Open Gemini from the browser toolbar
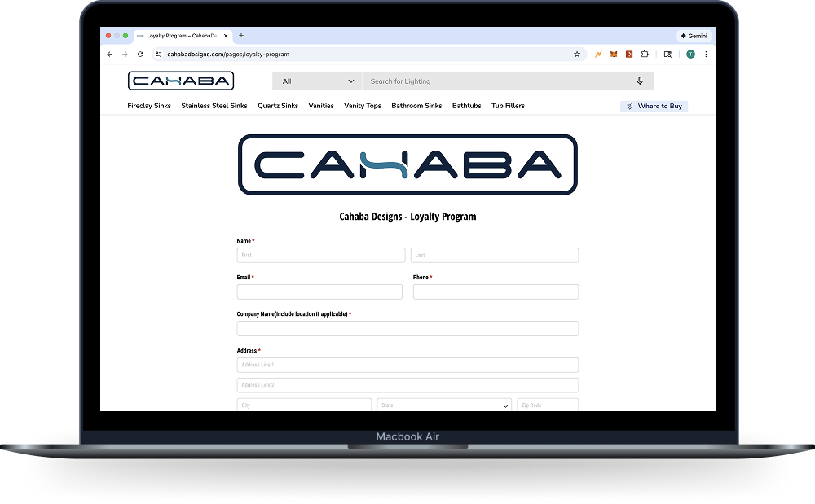 point(693,35)
